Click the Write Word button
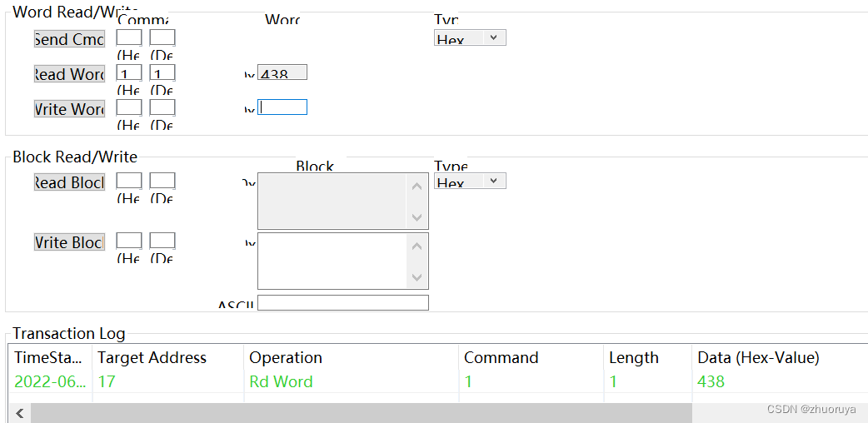868x423 pixels. [69, 108]
